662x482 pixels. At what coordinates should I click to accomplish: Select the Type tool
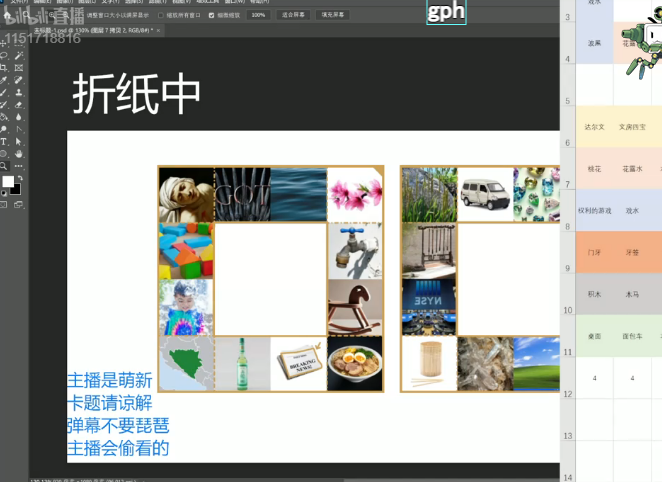(x=5, y=142)
